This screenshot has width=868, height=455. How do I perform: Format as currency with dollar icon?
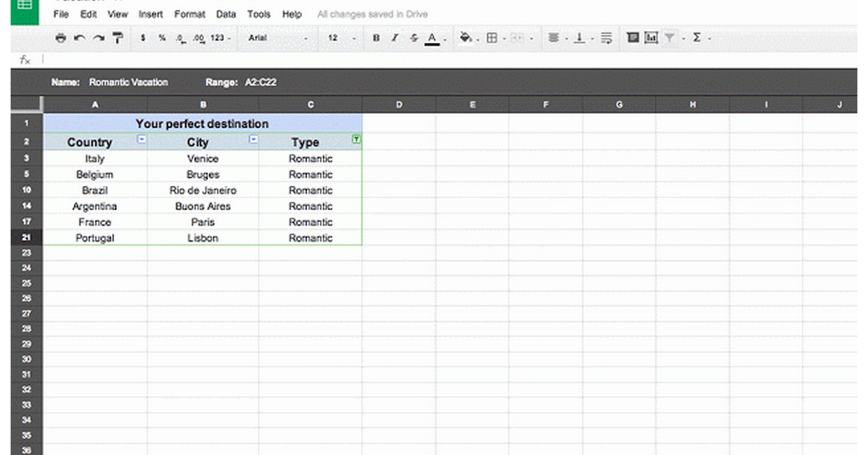click(143, 38)
